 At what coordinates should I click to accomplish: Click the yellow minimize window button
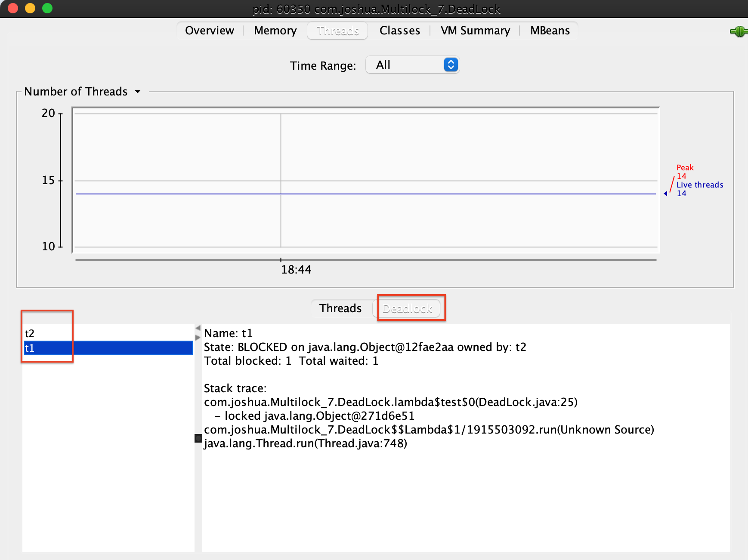point(30,8)
